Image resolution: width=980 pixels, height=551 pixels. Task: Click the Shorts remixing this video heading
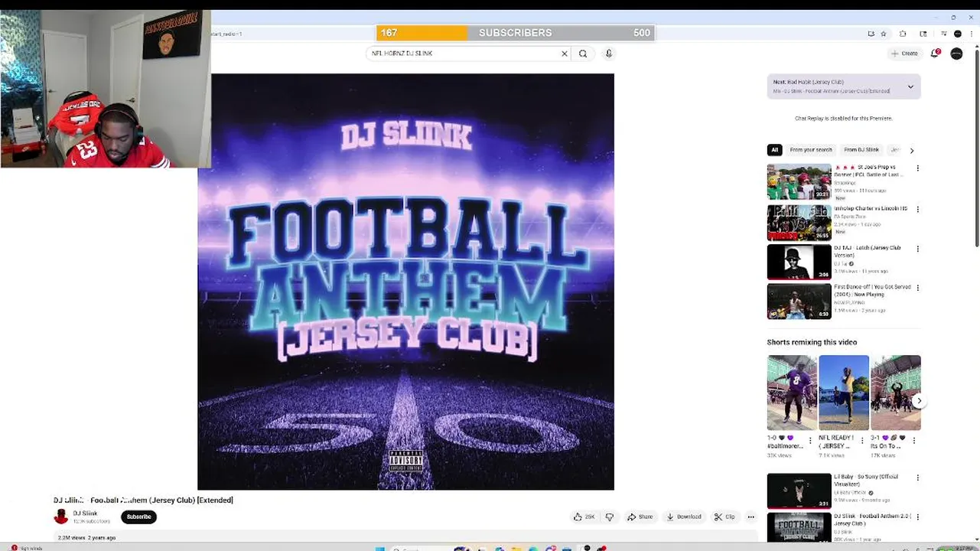[812, 342]
